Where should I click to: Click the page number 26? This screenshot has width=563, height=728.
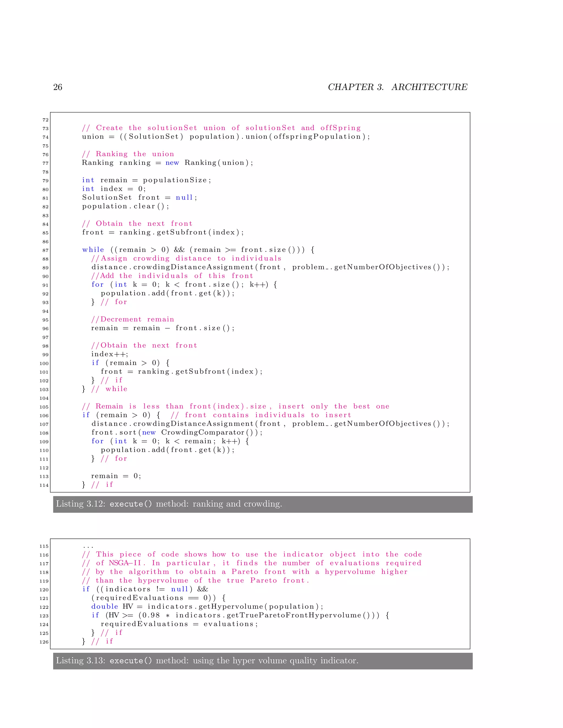coord(57,87)
